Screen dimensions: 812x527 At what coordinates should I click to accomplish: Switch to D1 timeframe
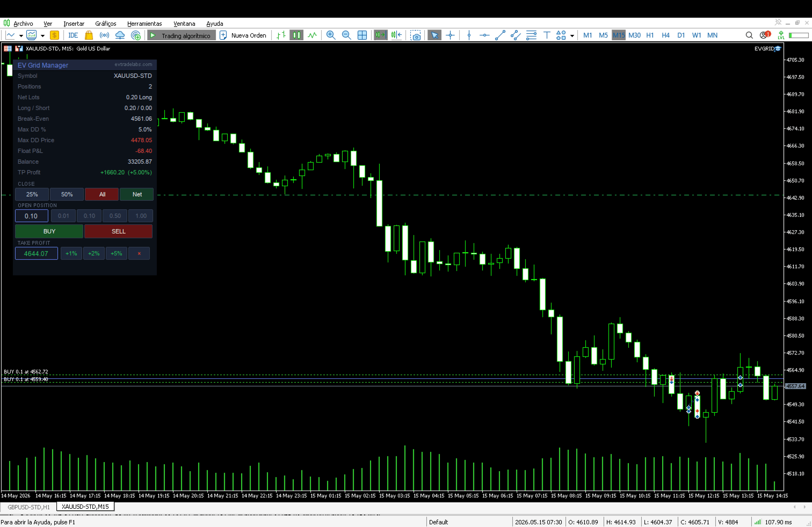click(x=681, y=35)
